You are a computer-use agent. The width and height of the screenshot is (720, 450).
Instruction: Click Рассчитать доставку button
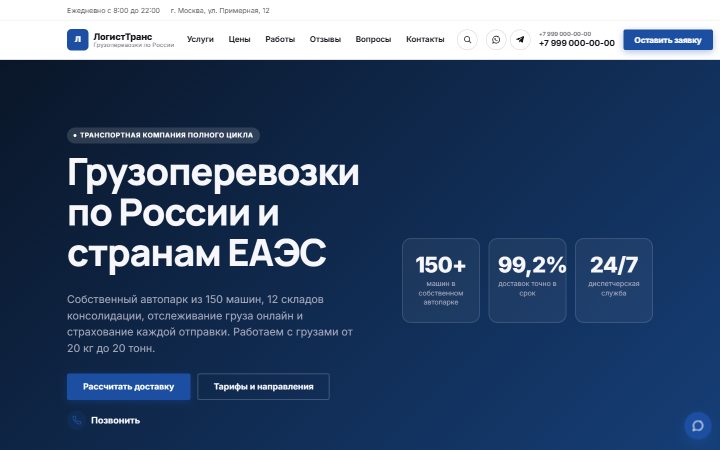tap(129, 387)
